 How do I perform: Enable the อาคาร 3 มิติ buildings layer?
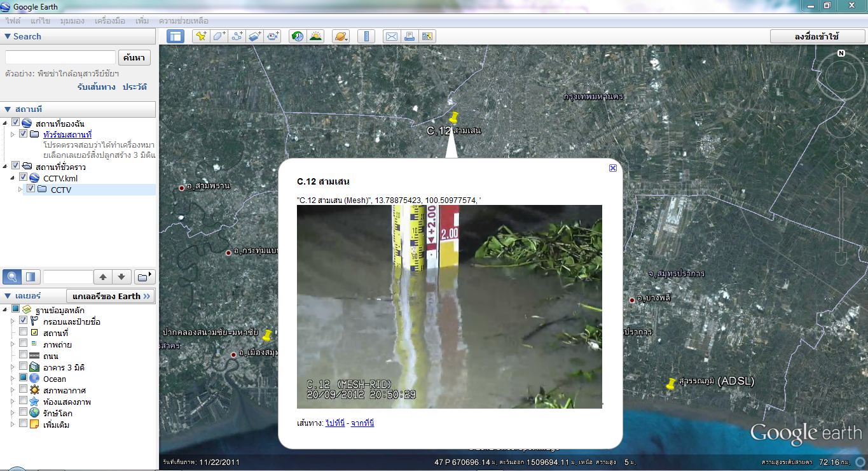tap(24, 367)
